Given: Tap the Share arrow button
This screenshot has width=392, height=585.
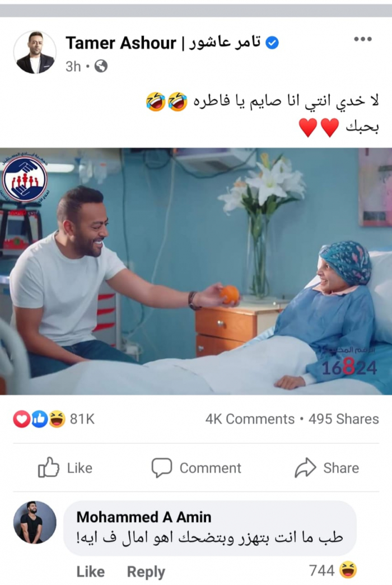Looking at the screenshot, I should tap(326, 468).
